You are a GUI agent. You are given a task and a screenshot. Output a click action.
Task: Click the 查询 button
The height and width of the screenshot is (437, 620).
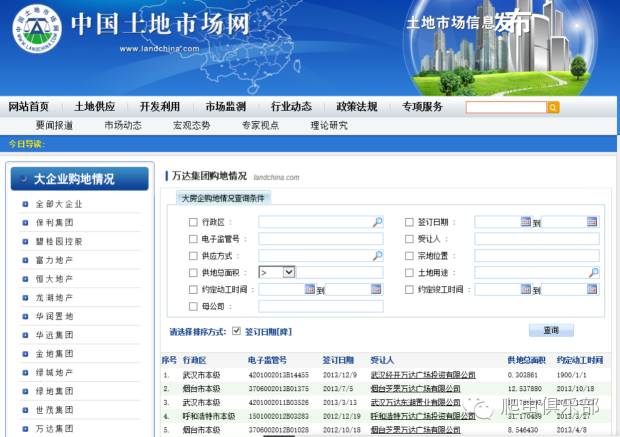[x=551, y=330]
